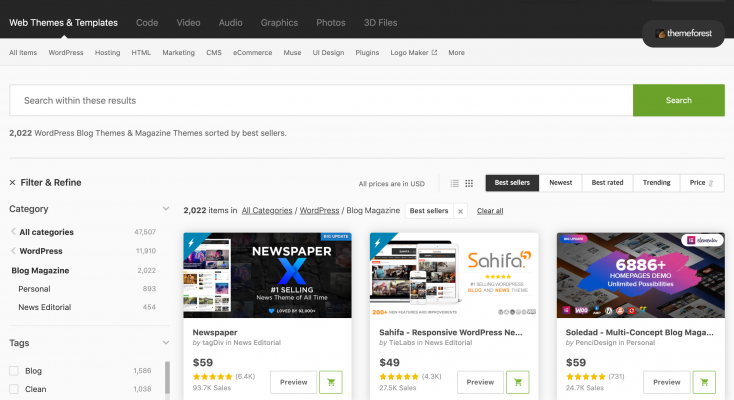734x400 pixels.
Task: Open the eCommerce menu item
Action: [x=252, y=52]
